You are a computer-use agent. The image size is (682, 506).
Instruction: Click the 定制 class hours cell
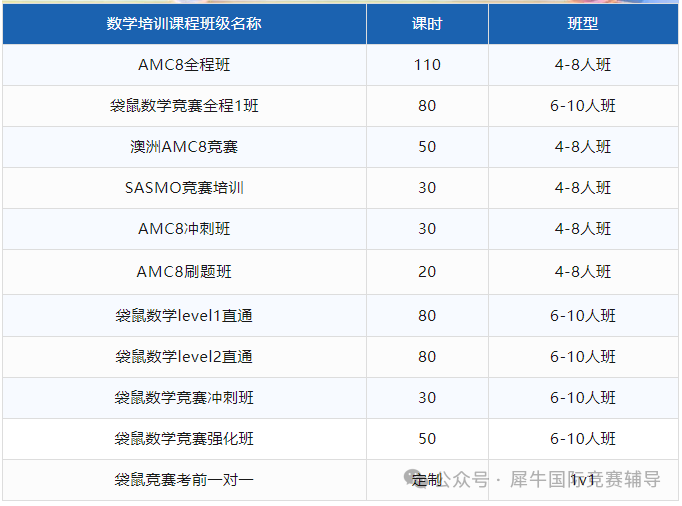point(427,479)
